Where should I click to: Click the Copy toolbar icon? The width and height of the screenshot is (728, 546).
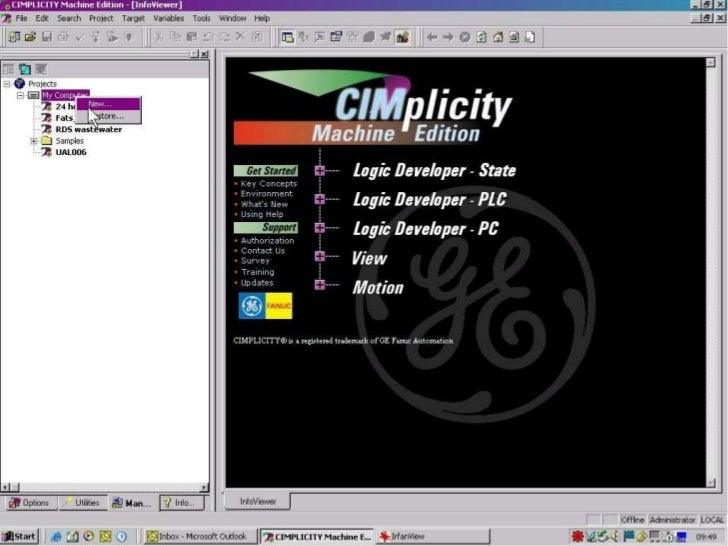point(176,37)
